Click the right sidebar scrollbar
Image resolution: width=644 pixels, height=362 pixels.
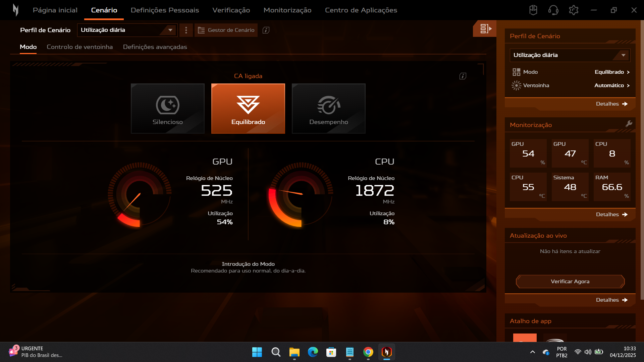(x=642, y=159)
